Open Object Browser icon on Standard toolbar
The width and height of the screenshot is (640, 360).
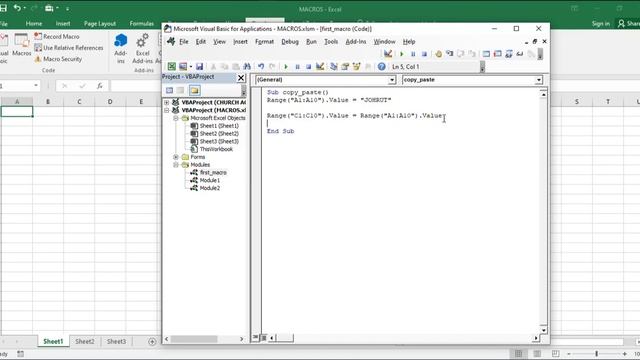[x=356, y=67]
